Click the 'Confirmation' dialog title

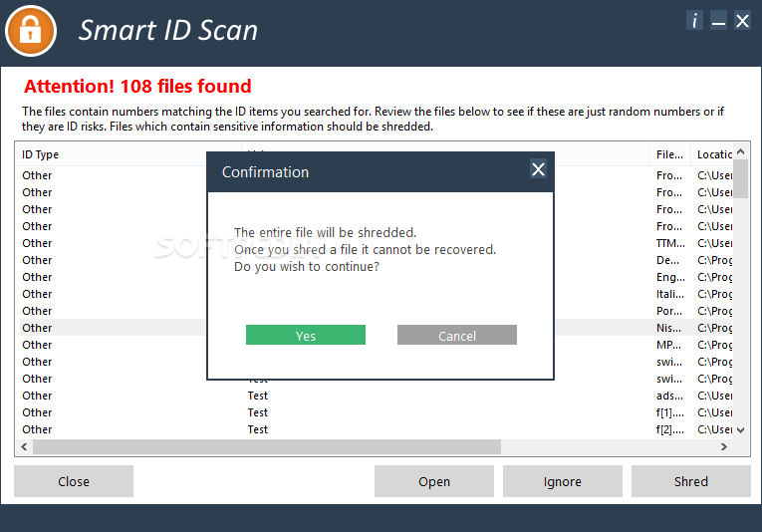(265, 172)
